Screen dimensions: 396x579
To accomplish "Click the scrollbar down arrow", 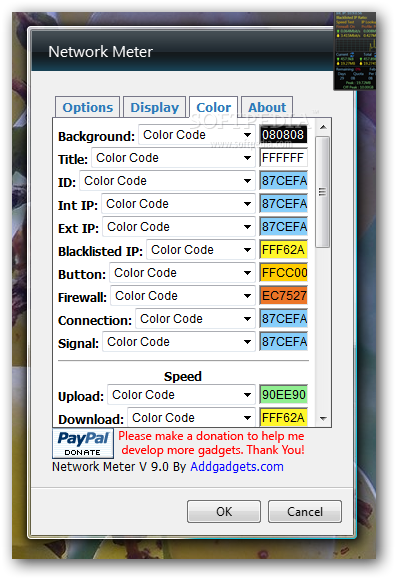I will pos(323,419).
